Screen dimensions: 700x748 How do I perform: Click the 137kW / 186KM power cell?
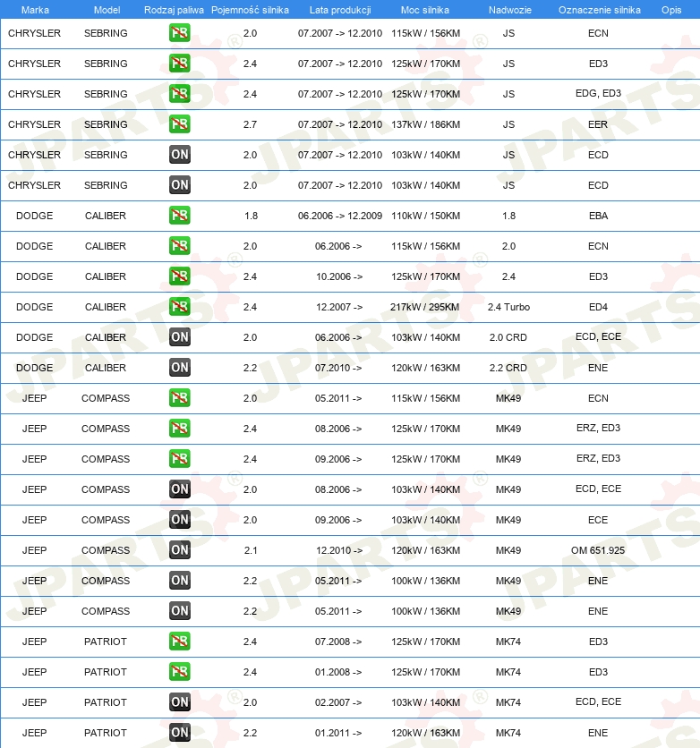[425, 124]
